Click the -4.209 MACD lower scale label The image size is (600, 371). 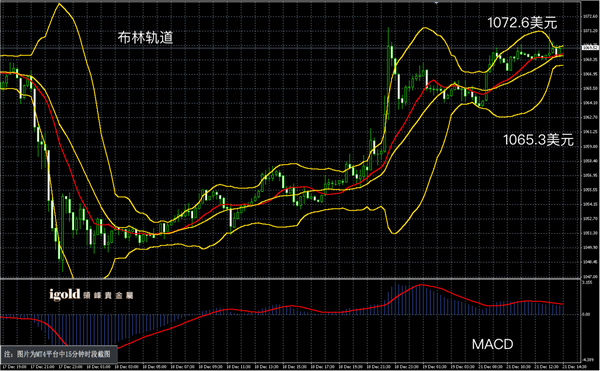point(587,360)
